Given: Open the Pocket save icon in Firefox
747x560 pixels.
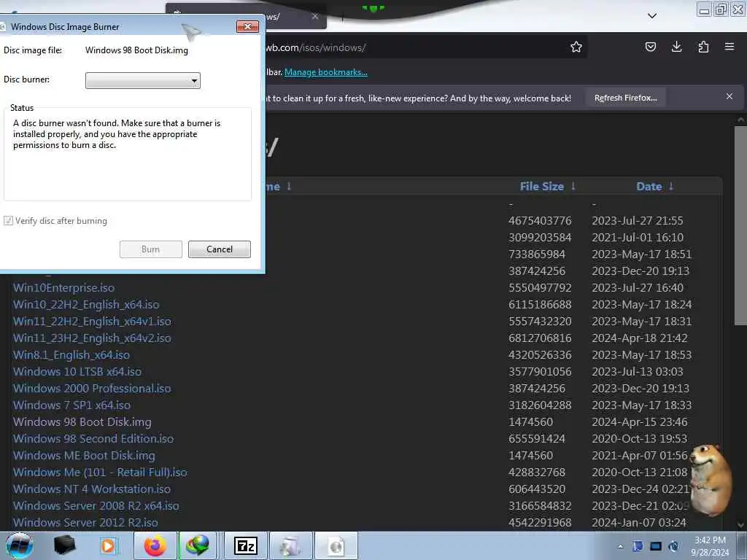Looking at the screenshot, I should (x=650, y=47).
